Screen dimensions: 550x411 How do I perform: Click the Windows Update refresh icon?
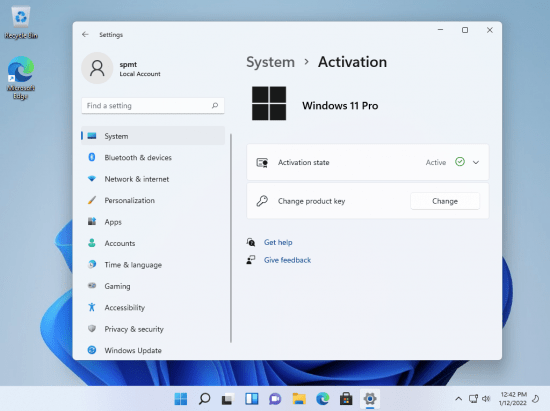point(92,350)
